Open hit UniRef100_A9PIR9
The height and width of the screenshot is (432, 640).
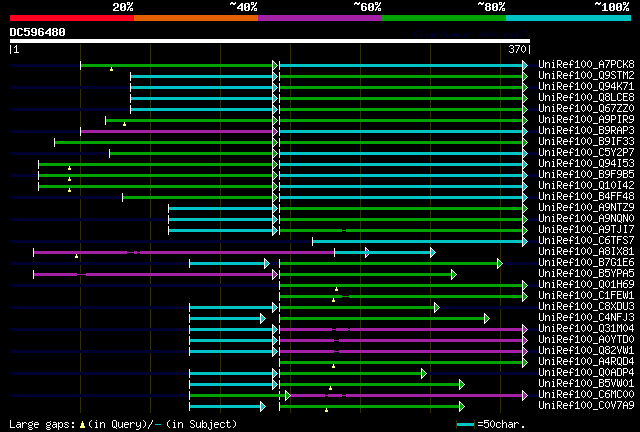coord(586,120)
